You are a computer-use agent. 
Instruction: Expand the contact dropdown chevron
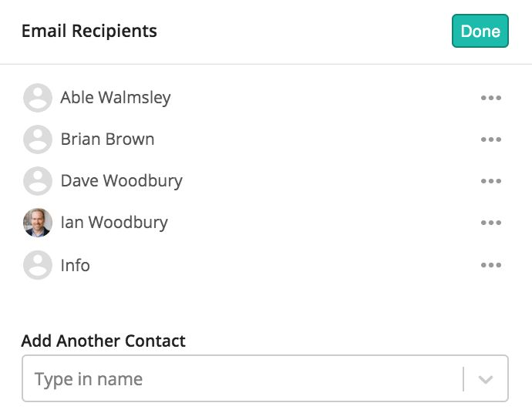point(486,379)
